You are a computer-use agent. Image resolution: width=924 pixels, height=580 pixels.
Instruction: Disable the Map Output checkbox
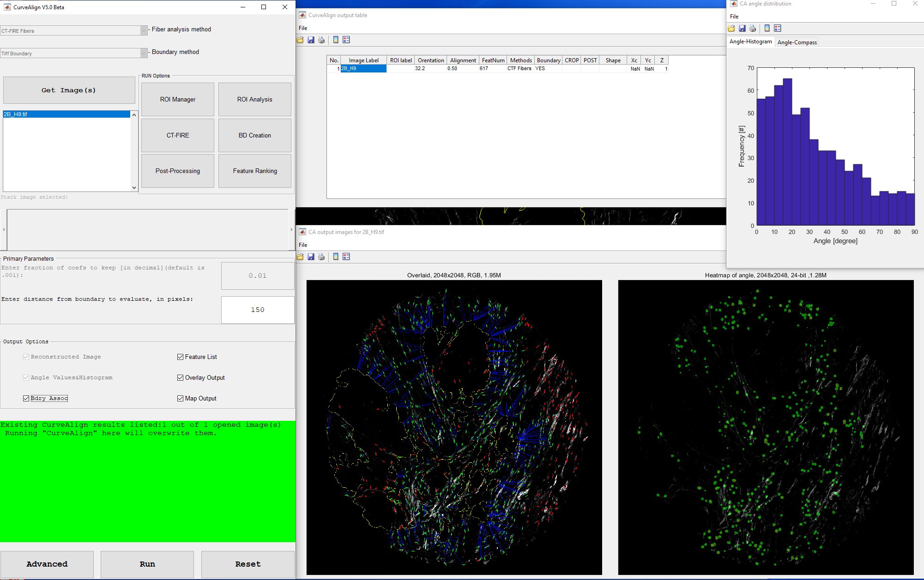(x=181, y=398)
